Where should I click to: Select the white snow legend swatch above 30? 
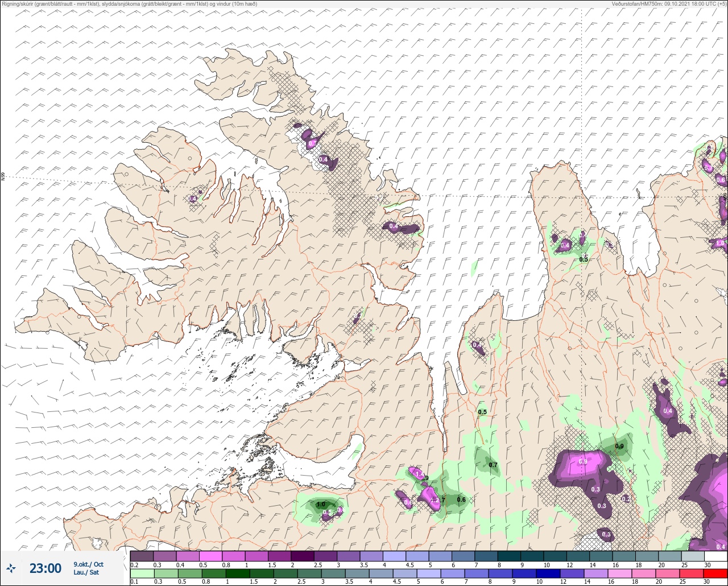(715, 556)
